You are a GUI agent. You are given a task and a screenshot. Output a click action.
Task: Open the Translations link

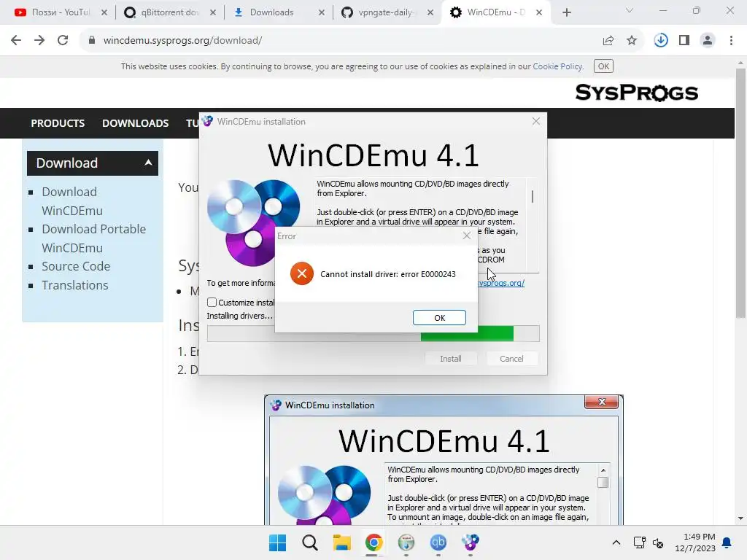click(75, 285)
